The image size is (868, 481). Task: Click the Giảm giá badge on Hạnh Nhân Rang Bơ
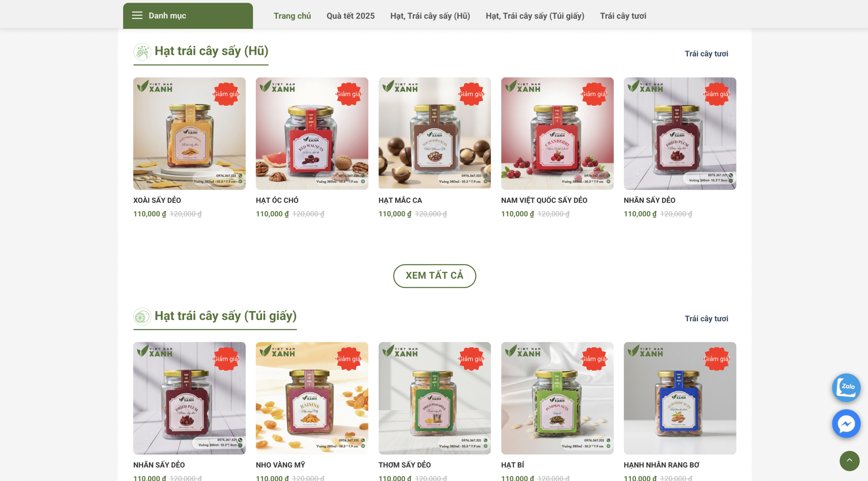[x=716, y=359]
